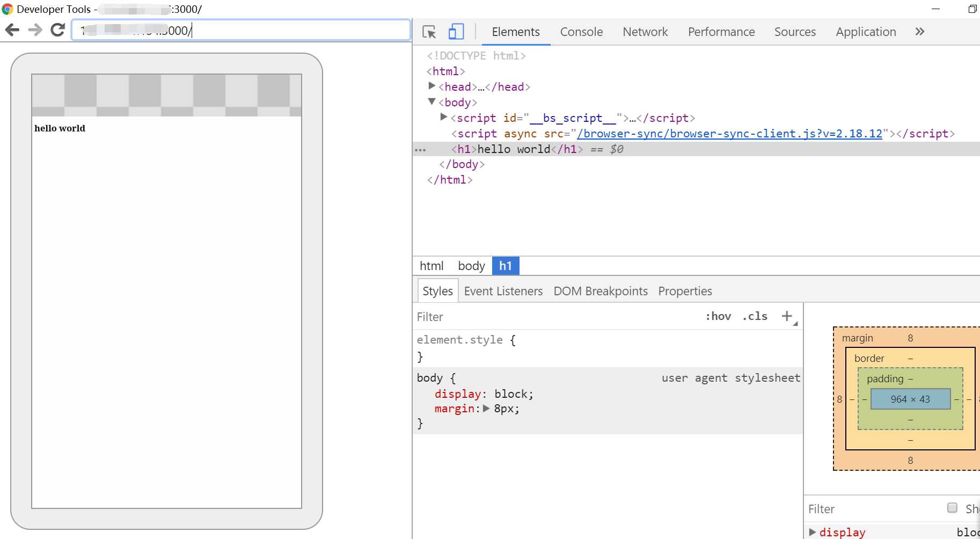Show more DevTools tabs chevron
This screenshot has width=980, height=539.
tap(920, 32)
